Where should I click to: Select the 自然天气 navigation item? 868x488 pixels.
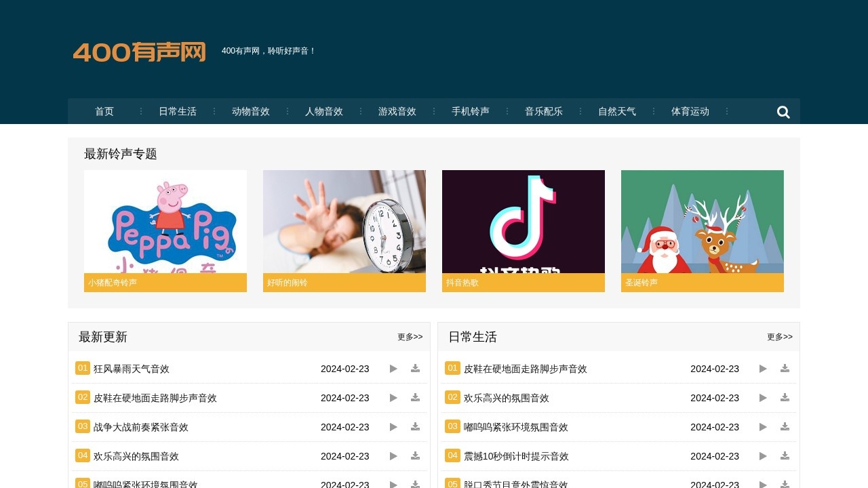point(616,112)
